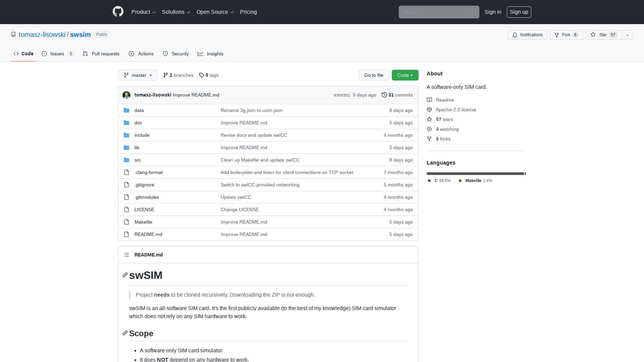Image resolution: width=644 pixels, height=362 pixels.
Task: Click the tag icon next to 0 tags
Action: (x=202, y=75)
